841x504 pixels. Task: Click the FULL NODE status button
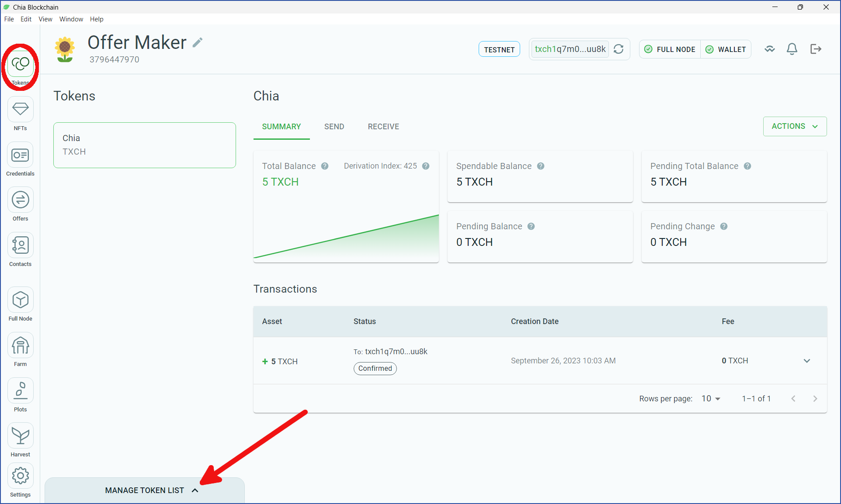coord(670,49)
